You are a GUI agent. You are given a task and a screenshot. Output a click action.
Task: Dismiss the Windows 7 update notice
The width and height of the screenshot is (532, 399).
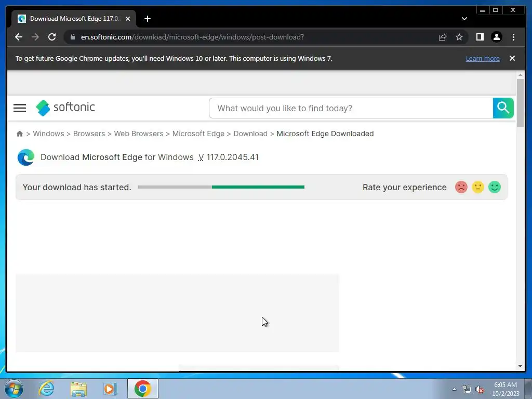click(512, 58)
